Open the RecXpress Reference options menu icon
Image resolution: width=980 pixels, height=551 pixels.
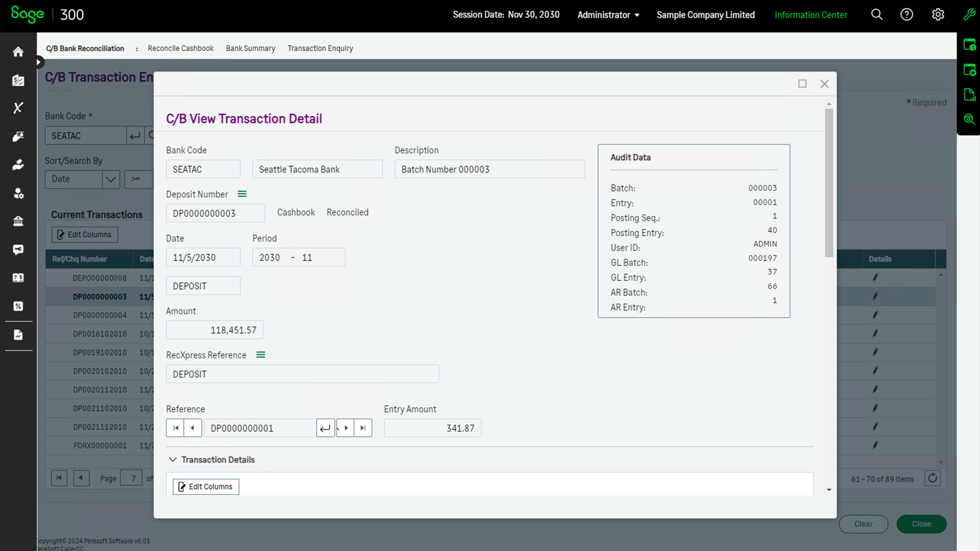click(260, 355)
